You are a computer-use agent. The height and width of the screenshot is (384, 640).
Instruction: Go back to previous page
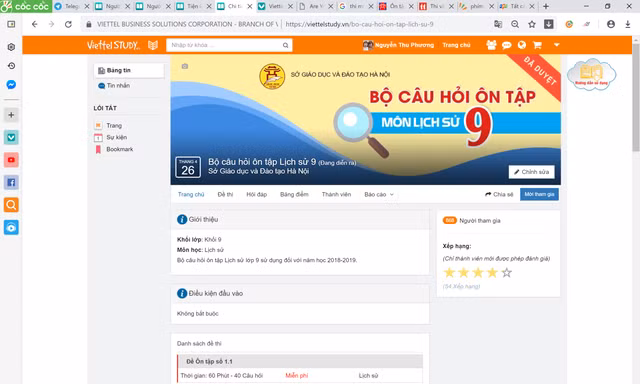34,24
